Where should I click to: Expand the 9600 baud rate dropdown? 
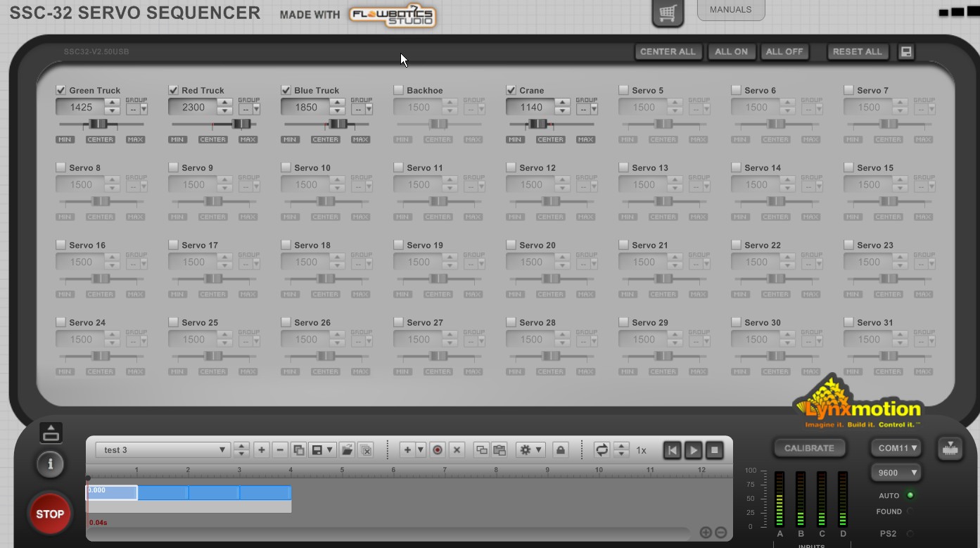pyautogui.click(x=896, y=473)
